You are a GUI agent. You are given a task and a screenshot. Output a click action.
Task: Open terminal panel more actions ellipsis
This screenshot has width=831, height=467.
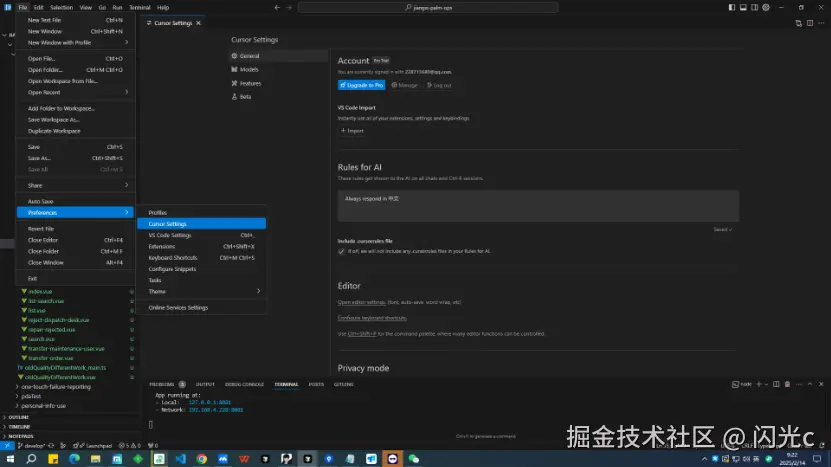pos(799,384)
